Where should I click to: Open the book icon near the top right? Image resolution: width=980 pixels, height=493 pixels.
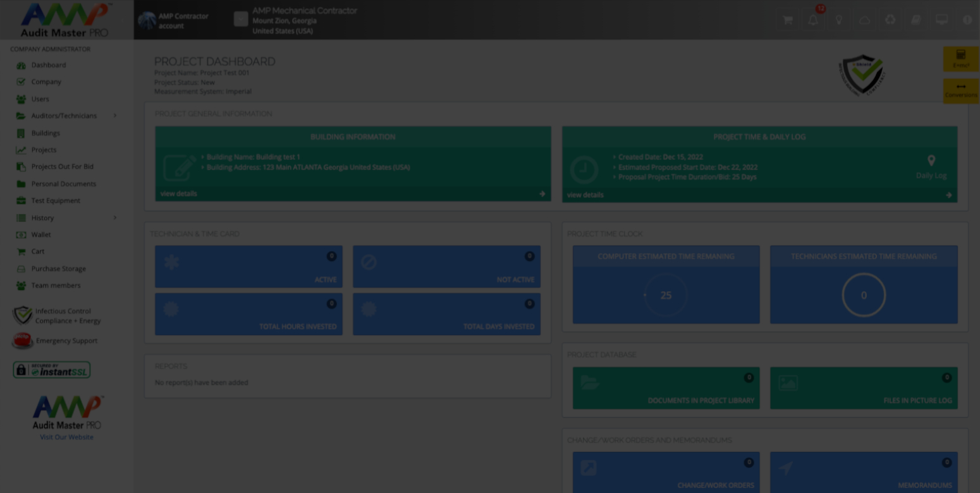pyautogui.click(x=916, y=20)
